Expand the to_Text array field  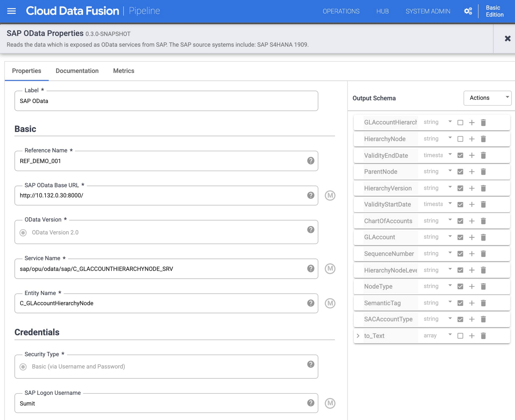tap(358, 336)
